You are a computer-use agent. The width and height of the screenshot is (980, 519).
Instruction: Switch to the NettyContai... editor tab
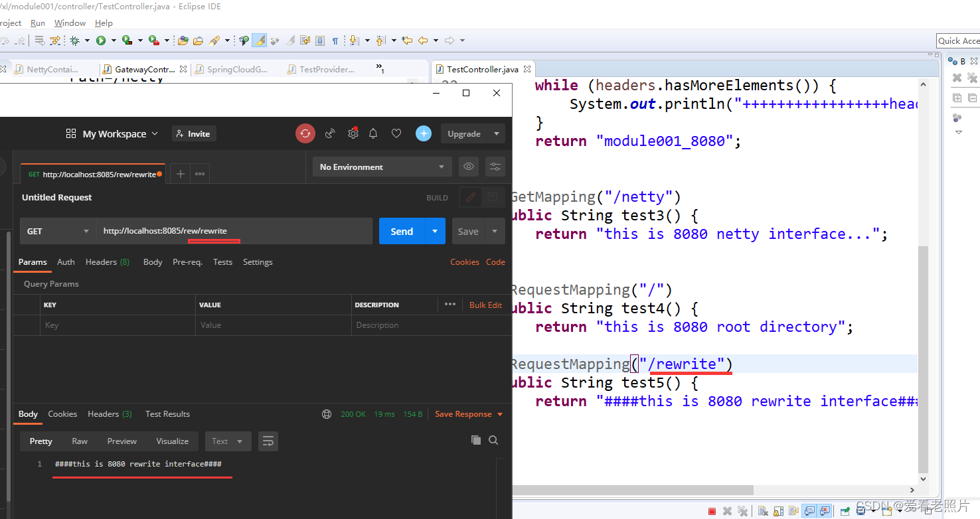[x=52, y=69]
